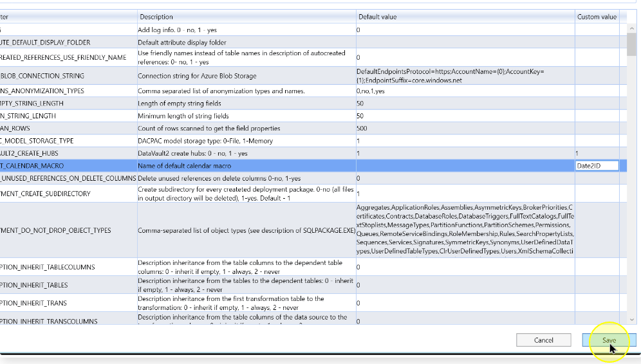This screenshot has width=641, height=364.
Task: Click the Aggregates,ApplicationRoles default value cell
Action: click(465, 230)
